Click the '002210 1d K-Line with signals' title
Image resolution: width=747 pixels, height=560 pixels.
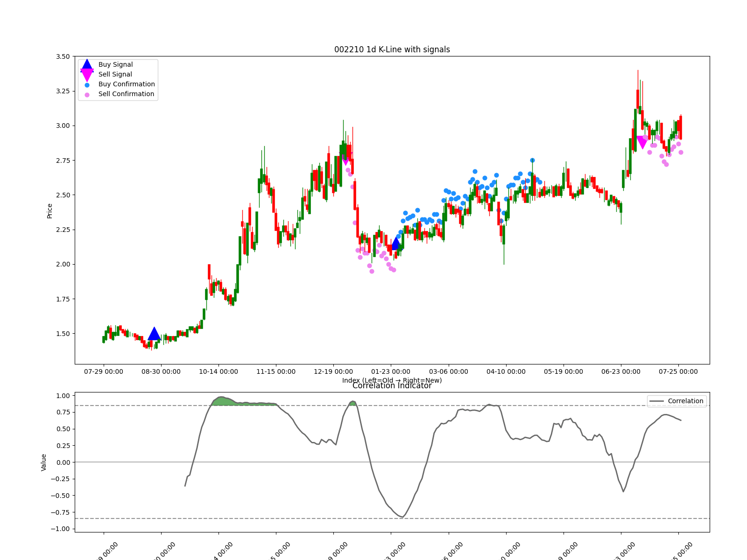(392, 49)
